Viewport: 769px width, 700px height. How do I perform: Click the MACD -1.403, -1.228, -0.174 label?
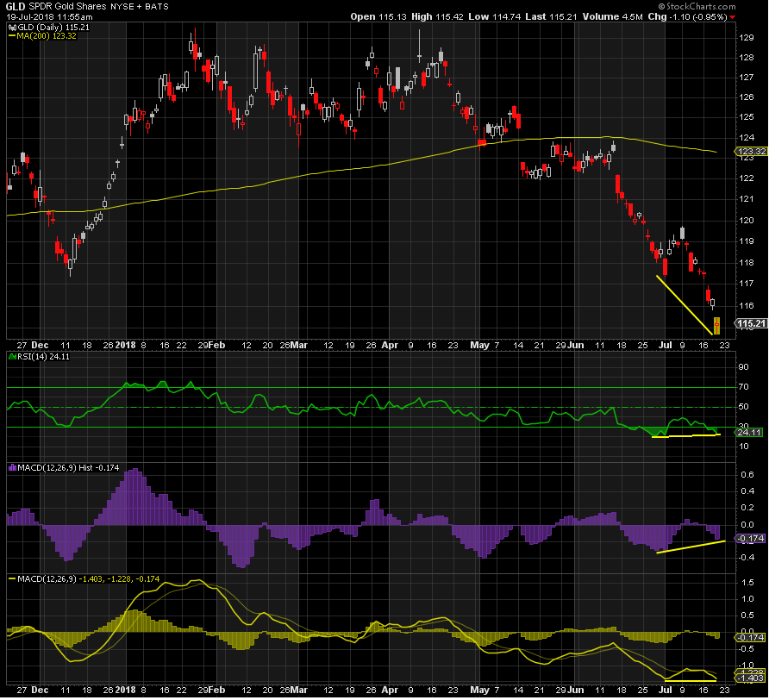88,578
